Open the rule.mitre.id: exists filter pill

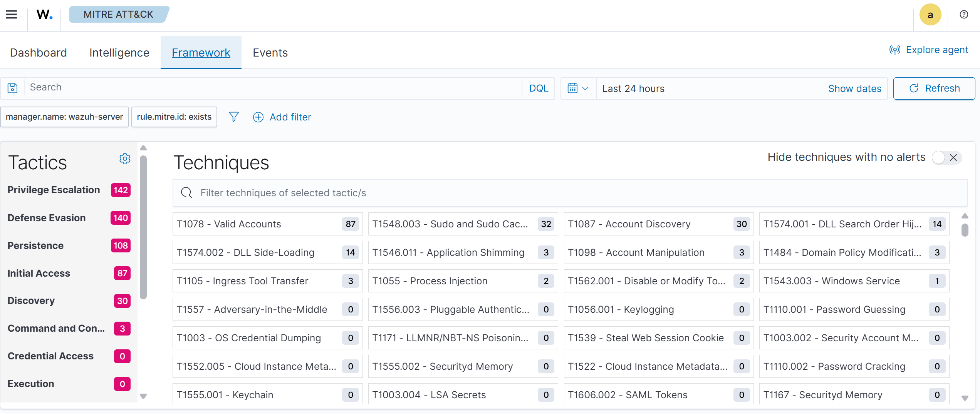coord(174,117)
